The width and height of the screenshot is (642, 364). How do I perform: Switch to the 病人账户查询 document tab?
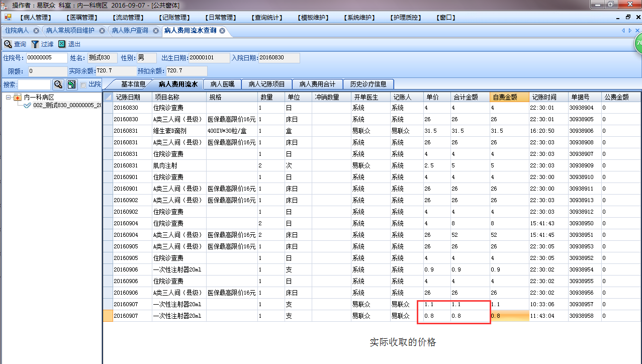[130, 31]
